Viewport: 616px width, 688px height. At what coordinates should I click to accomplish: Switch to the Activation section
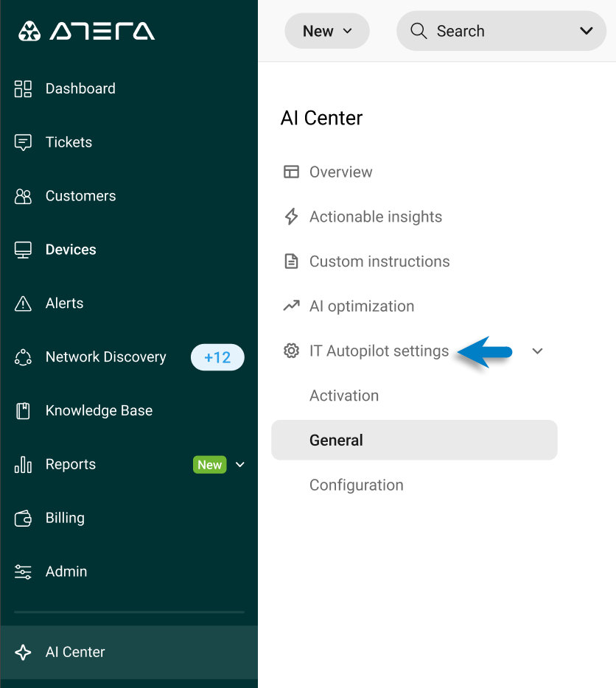click(343, 396)
